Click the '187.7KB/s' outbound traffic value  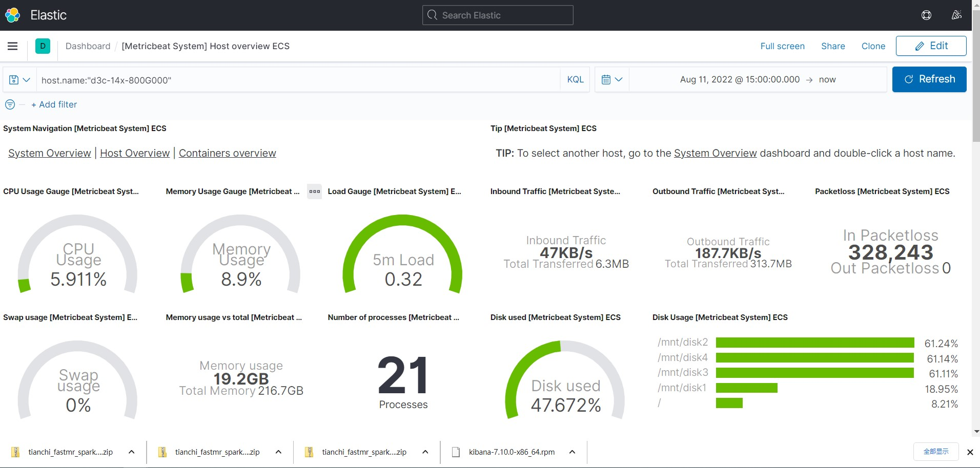728,253
